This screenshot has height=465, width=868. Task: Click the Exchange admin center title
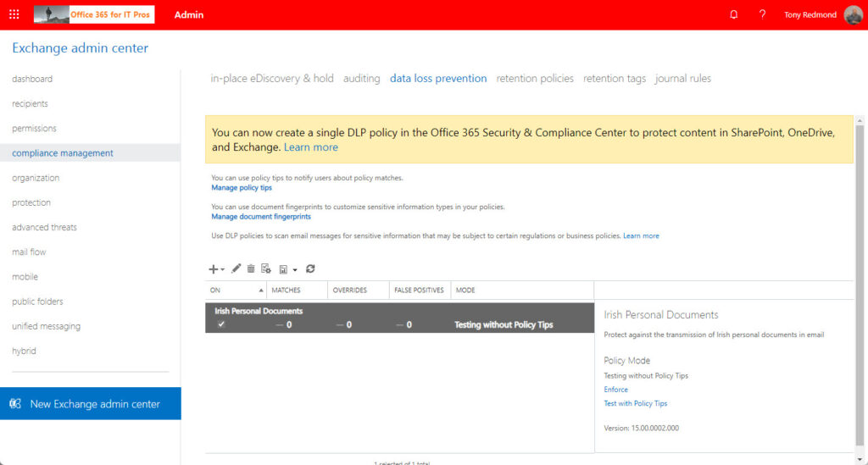pyautogui.click(x=81, y=48)
